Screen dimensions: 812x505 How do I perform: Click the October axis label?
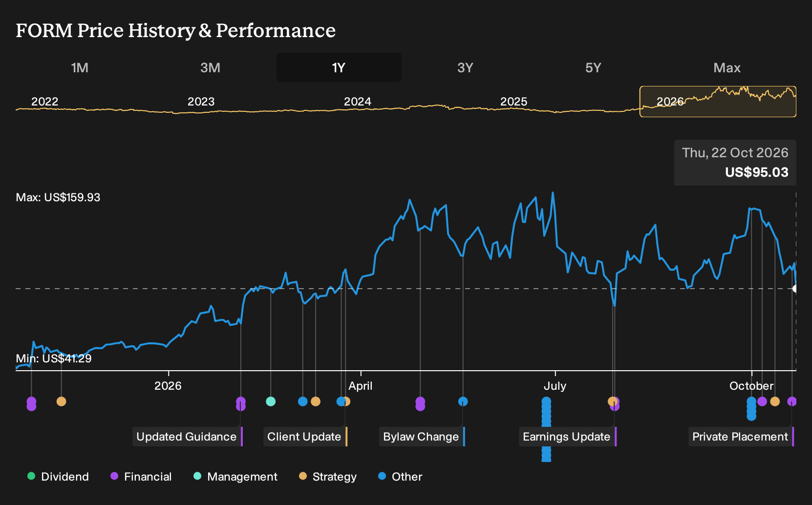click(751, 386)
